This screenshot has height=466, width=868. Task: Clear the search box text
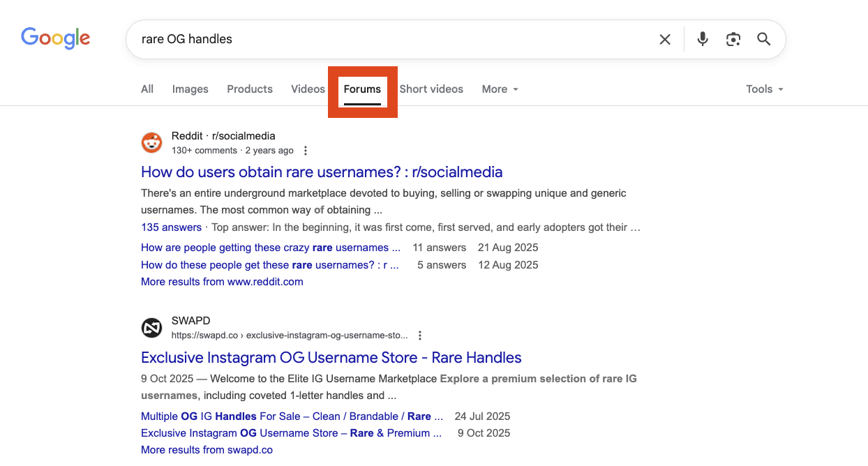(x=665, y=40)
